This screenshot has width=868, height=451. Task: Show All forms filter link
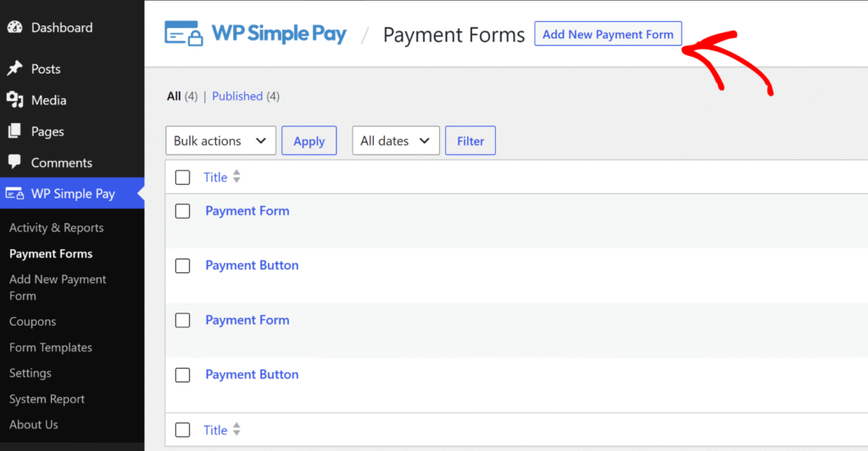point(174,97)
